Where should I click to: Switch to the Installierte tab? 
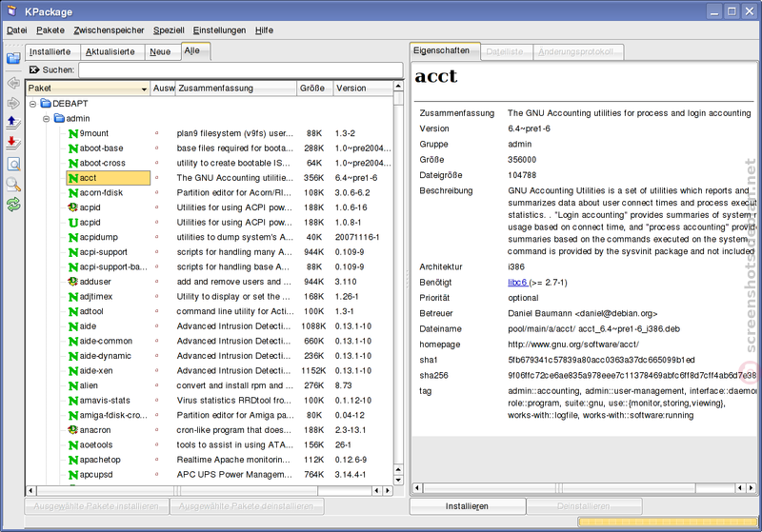pos(50,52)
